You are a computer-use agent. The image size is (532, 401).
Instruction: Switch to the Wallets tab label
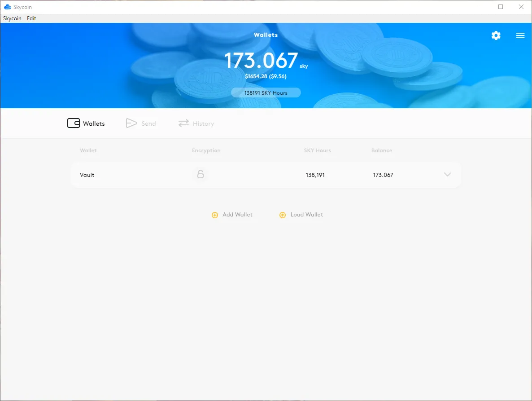point(94,123)
